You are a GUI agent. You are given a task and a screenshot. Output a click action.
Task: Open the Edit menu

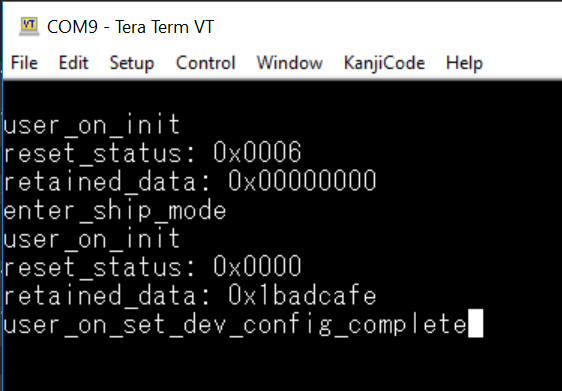point(73,63)
